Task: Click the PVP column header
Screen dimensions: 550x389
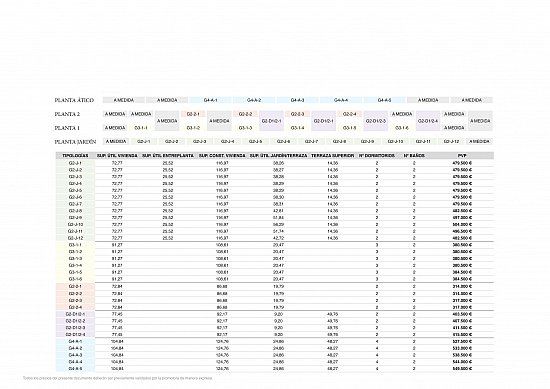Action: pos(462,155)
